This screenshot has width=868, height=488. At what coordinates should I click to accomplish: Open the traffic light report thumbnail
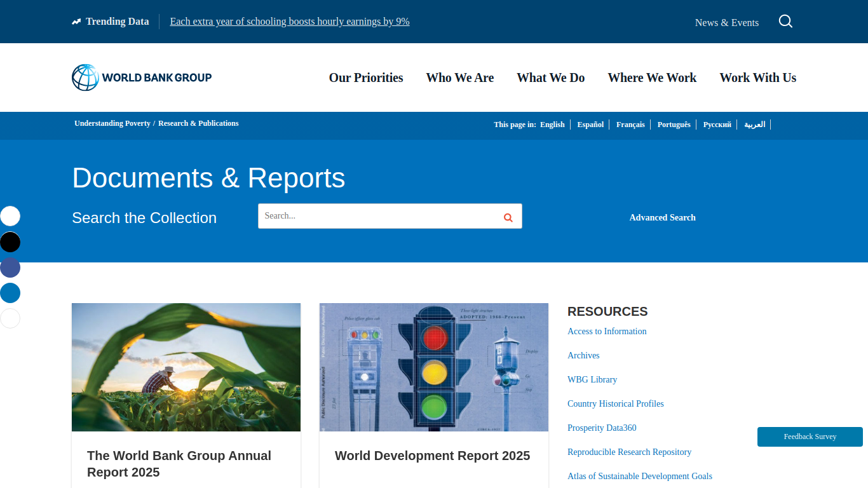point(434,367)
